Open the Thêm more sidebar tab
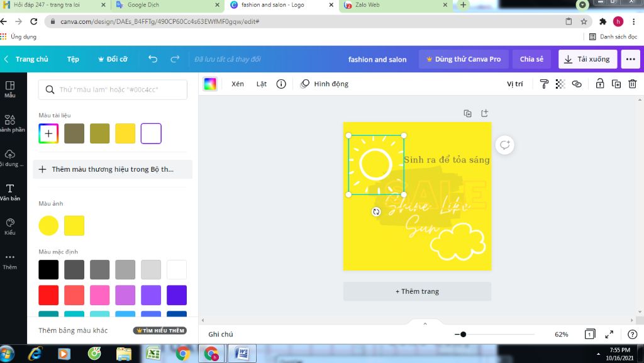644x363 pixels. pos(10,261)
